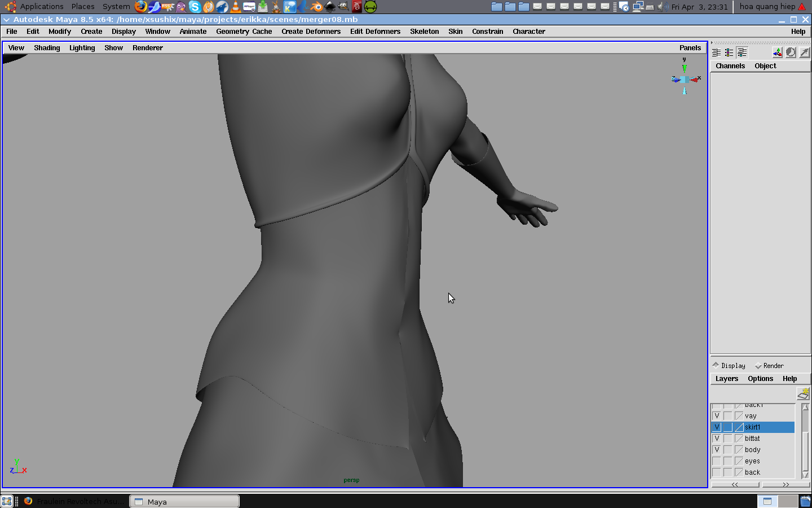Click the layer list scroll right button
Viewport: 812px width, 508px height.
[785, 484]
